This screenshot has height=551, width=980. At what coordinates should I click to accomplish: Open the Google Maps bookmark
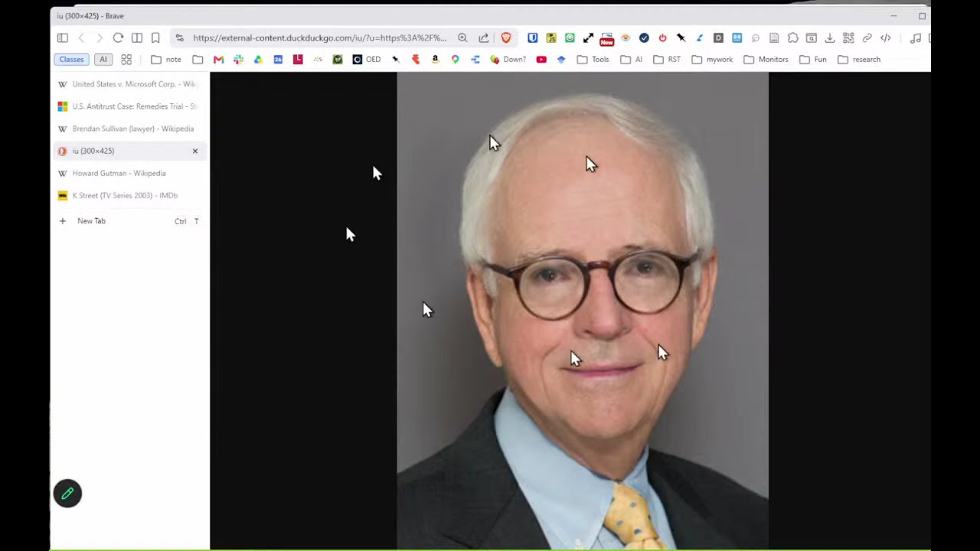(455, 59)
